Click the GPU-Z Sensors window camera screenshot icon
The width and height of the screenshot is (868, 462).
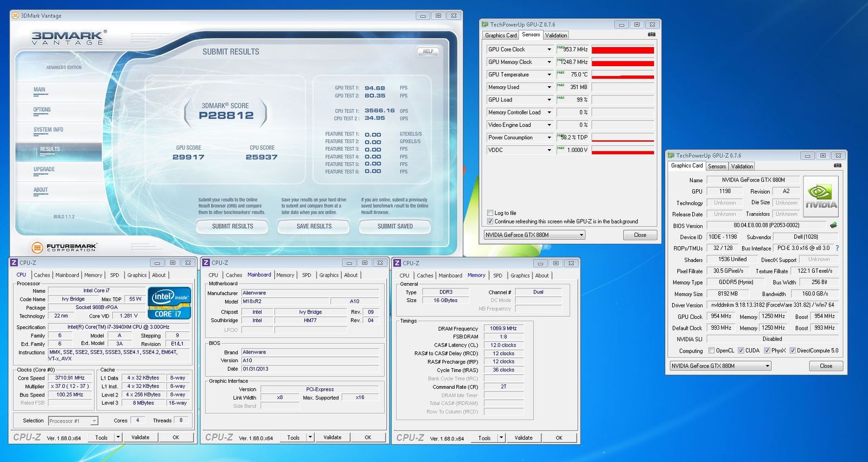(x=651, y=35)
